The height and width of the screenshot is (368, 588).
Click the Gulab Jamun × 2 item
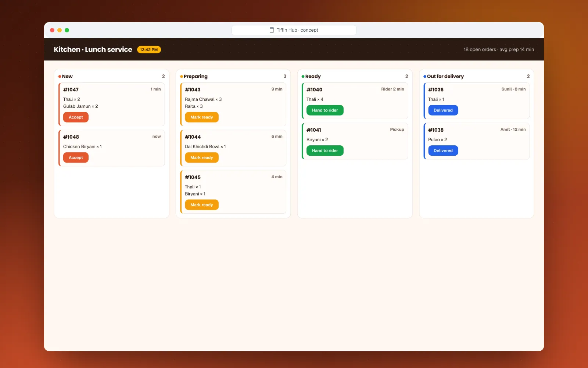pyautogui.click(x=80, y=106)
